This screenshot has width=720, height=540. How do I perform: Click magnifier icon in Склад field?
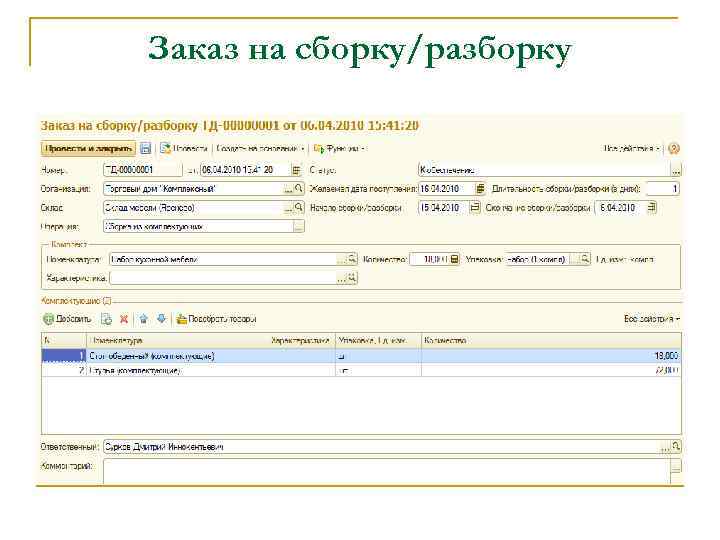coord(298,208)
